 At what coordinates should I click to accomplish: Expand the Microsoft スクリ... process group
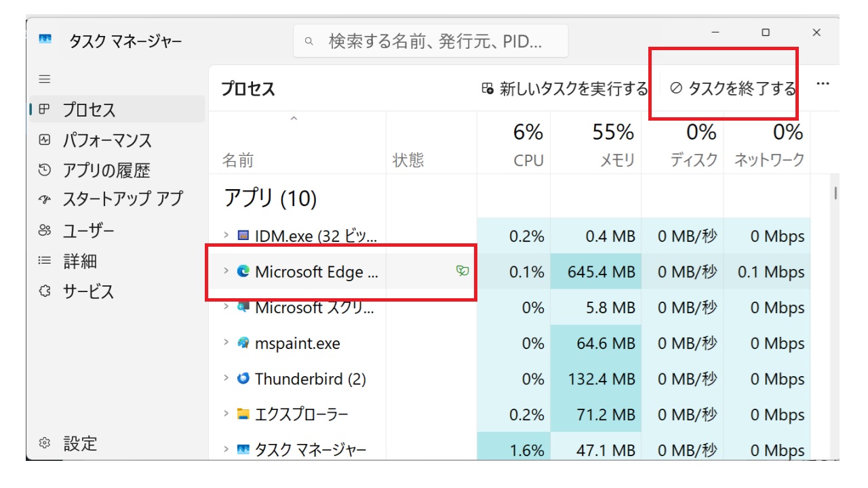pos(226,306)
